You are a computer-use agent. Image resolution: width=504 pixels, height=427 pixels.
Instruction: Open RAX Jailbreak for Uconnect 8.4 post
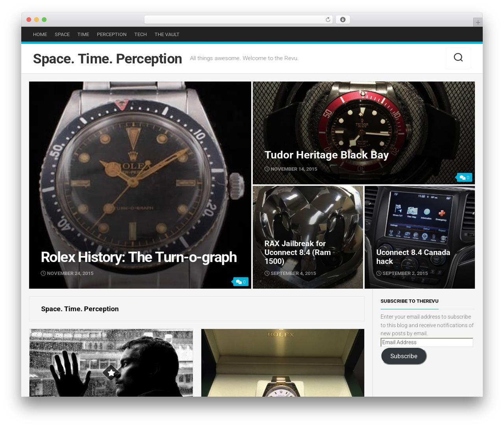pos(298,252)
